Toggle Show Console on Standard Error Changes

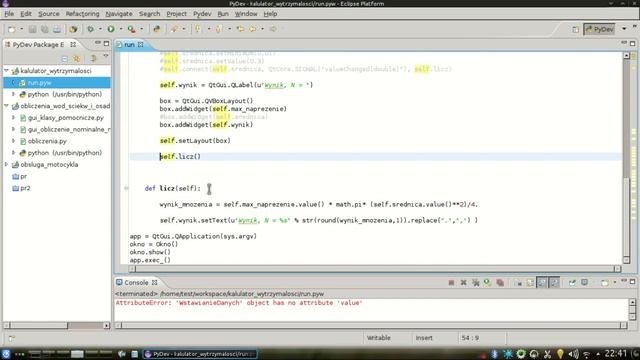tap(554, 282)
